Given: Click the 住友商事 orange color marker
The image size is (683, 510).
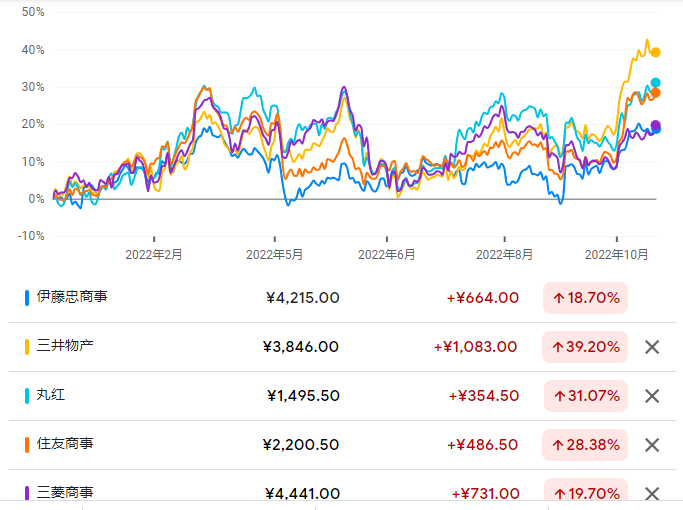Looking at the screenshot, I should 27,444.
